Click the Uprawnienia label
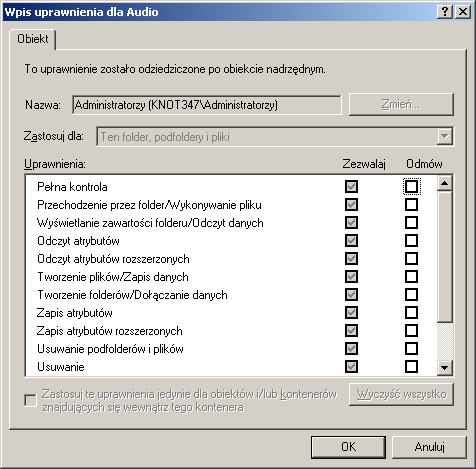 55,164
